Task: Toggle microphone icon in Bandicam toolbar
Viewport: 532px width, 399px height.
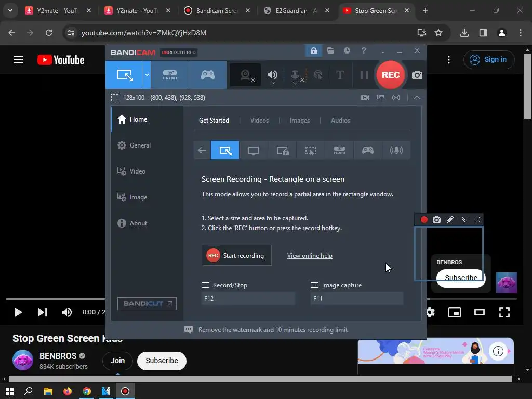Action: pyautogui.click(x=295, y=75)
